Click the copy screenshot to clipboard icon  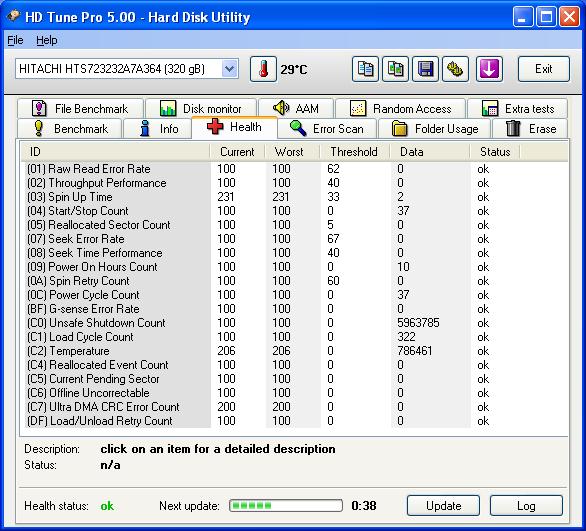coord(395,69)
